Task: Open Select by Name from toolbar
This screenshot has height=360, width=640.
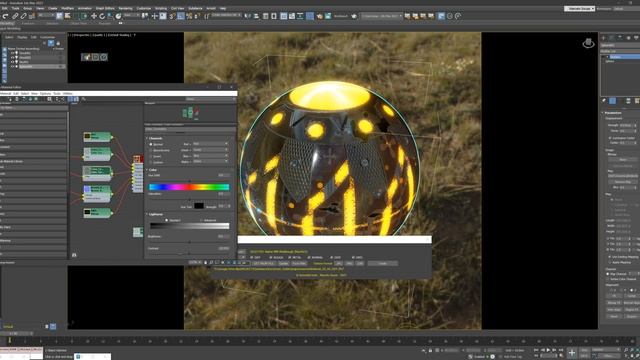Action: (x=68, y=16)
